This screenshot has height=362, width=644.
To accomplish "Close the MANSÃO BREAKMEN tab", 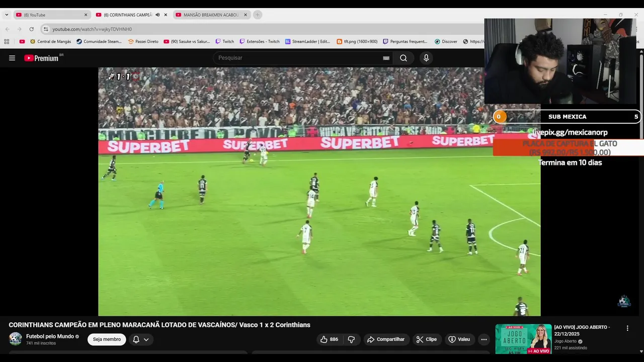I will point(246,15).
